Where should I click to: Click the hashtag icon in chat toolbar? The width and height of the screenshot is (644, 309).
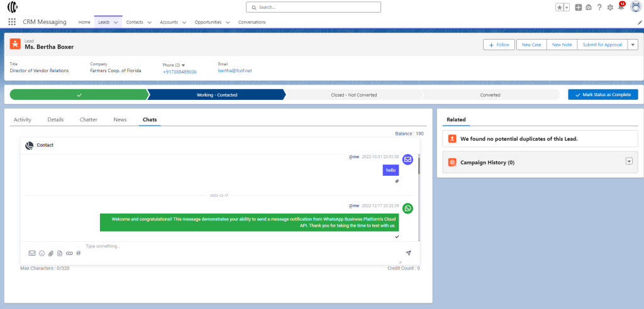(x=79, y=252)
